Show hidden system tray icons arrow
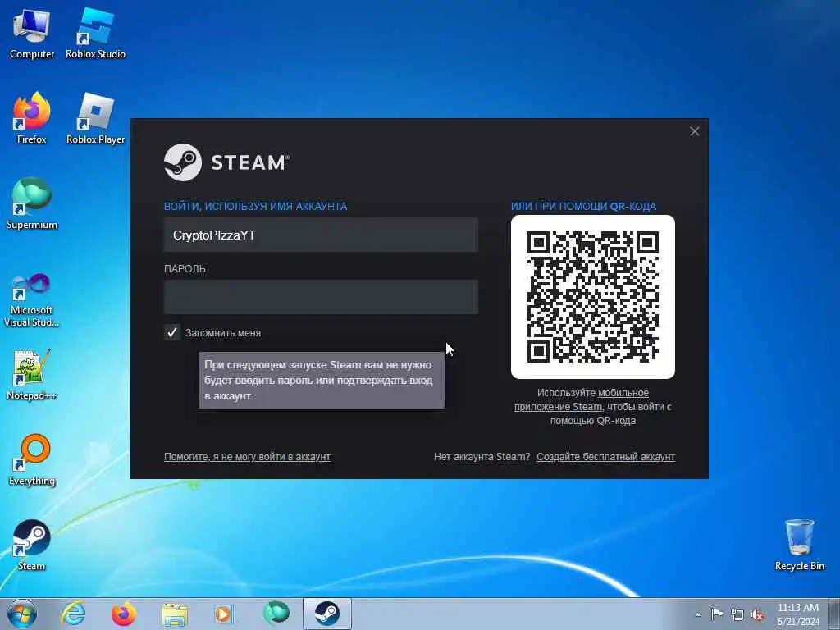The image size is (840, 630). [x=697, y=615]
